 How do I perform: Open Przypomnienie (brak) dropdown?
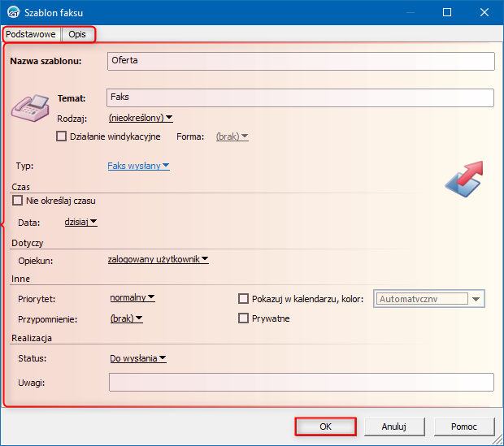[126, 318]
